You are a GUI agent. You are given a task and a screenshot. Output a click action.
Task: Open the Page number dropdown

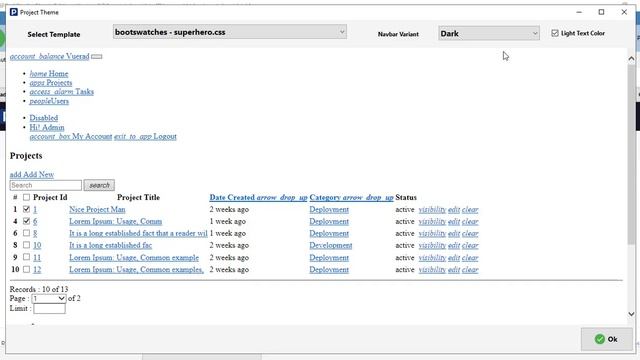(49, 299)
